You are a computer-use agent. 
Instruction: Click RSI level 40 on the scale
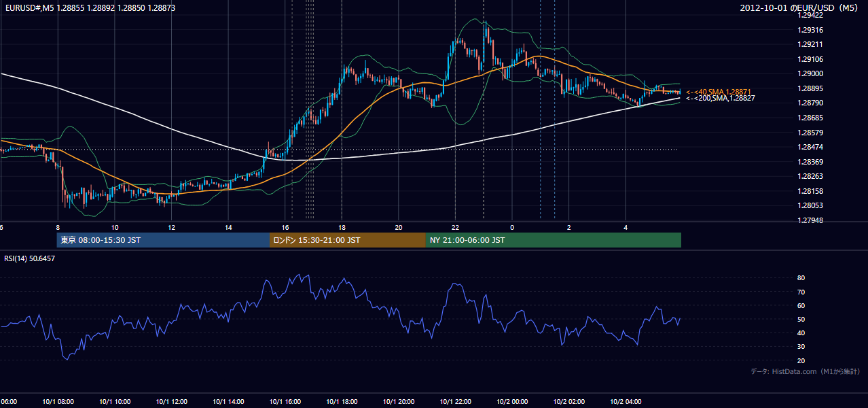(801, 333)
